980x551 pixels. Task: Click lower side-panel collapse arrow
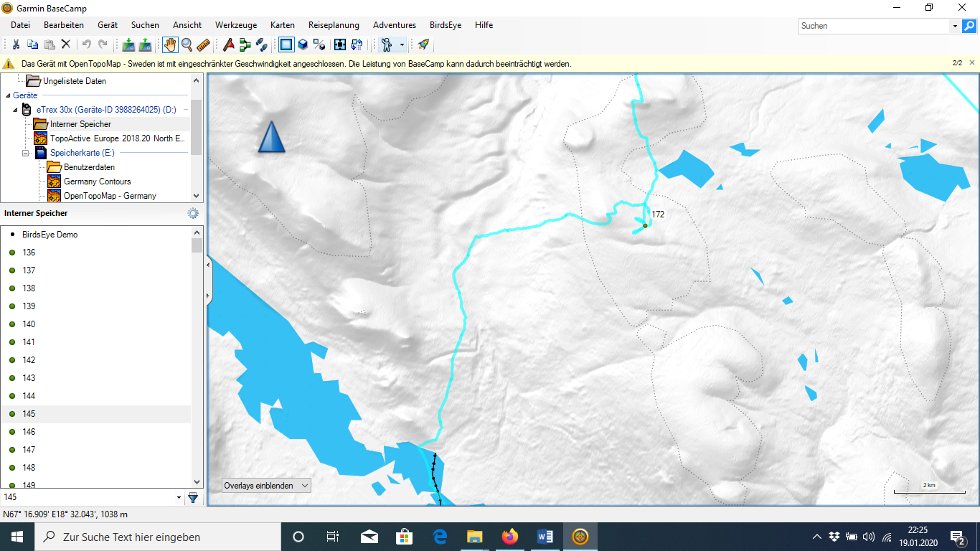pyautogui.click(x=209, y=296)
